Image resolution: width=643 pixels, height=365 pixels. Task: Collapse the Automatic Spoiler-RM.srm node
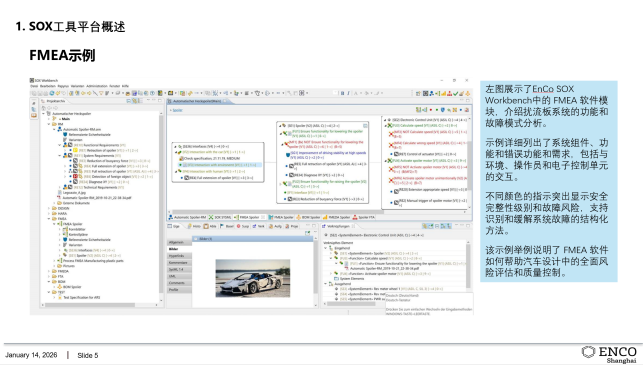click(54, 129)
